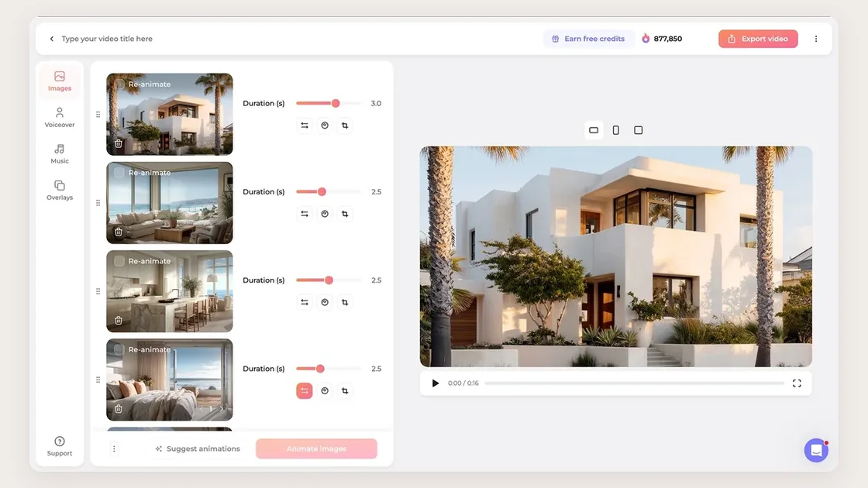Open transition swap icon for living room
868x488 pixels.
(305, 214)
